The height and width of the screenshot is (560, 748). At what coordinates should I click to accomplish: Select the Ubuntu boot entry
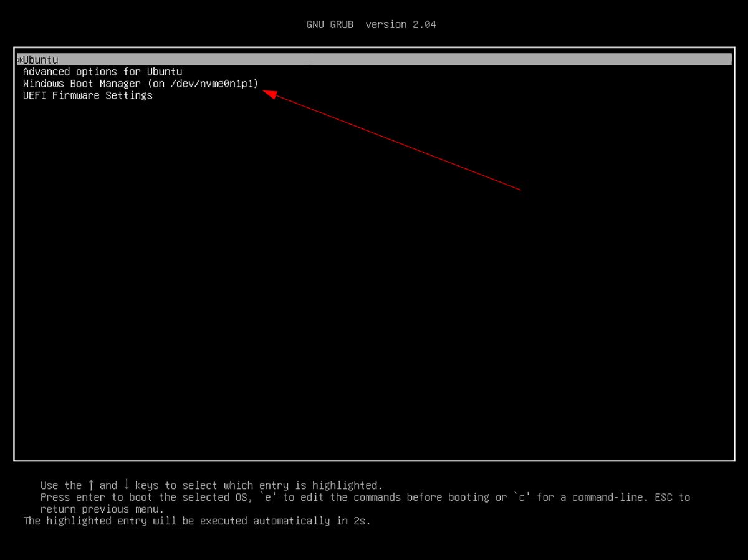point(37,59)
